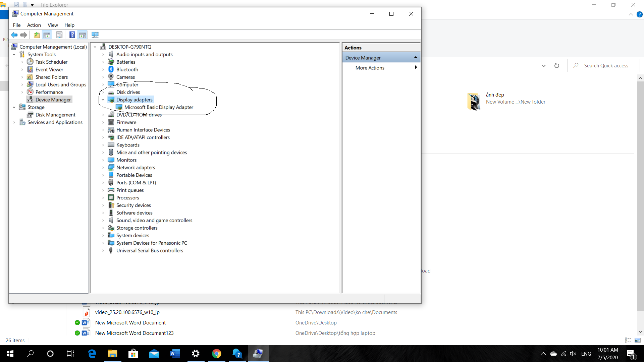Click File Explorer help icon
The width and height of the screenshot is (644, 362).
click(639, 14)
